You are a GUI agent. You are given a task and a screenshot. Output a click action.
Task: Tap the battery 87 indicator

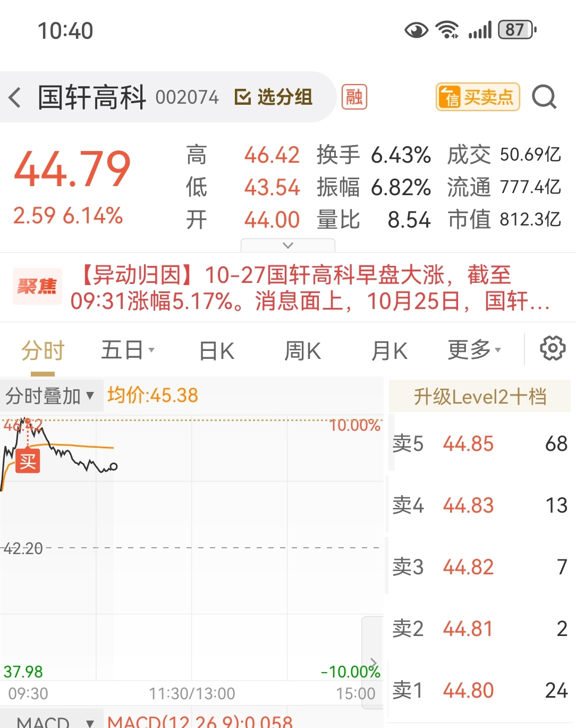517,30
